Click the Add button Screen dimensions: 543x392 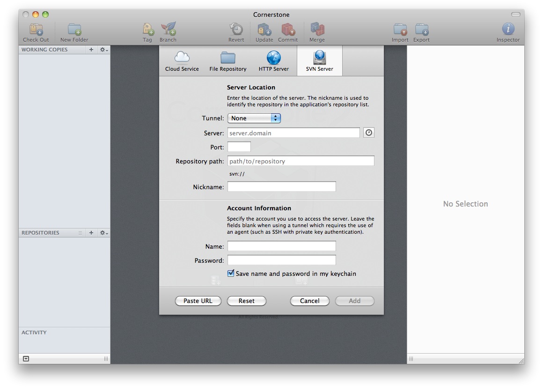coord(355,301)
